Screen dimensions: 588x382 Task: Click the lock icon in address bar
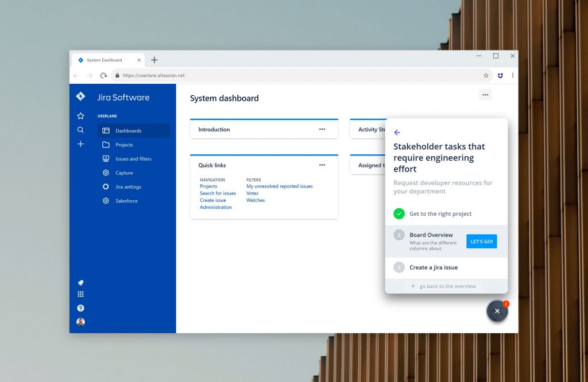tap(117, 75)
